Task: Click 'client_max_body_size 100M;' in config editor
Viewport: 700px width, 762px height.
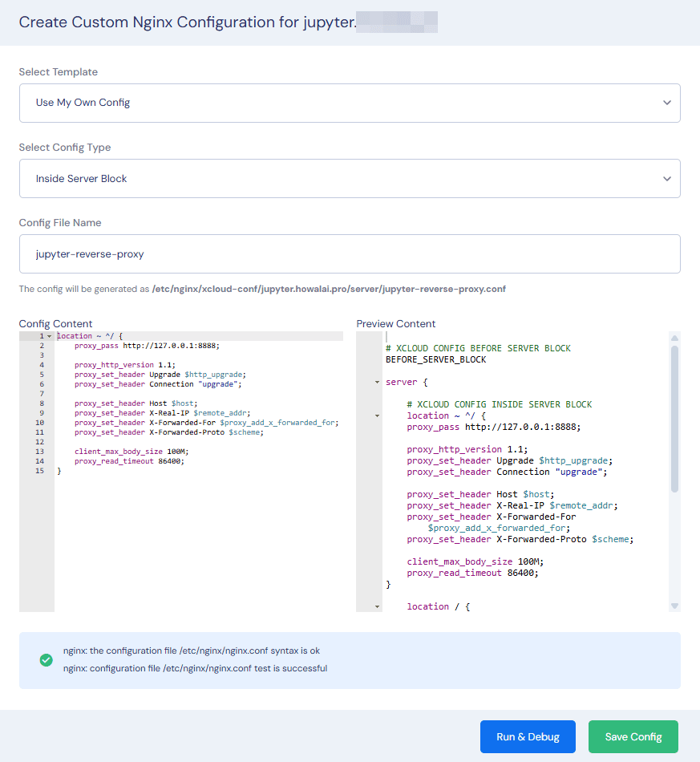Action: [132, 452]
